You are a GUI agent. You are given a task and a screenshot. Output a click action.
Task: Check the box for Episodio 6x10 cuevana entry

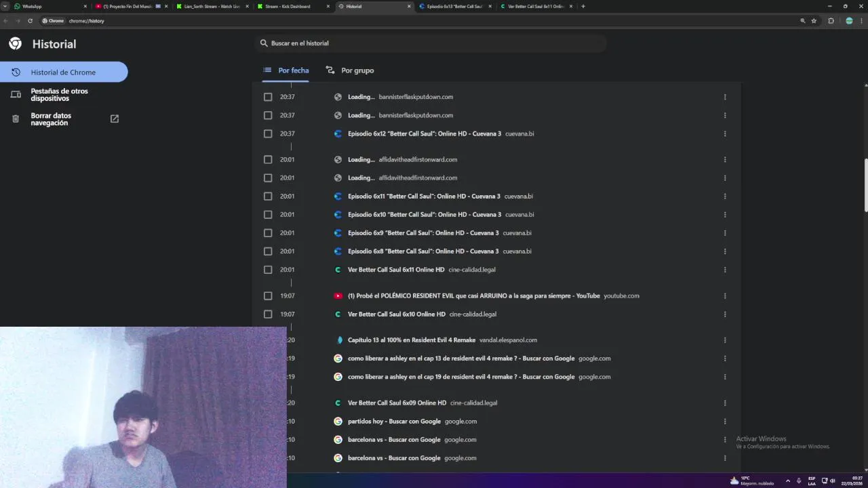[x=268, y=214]
